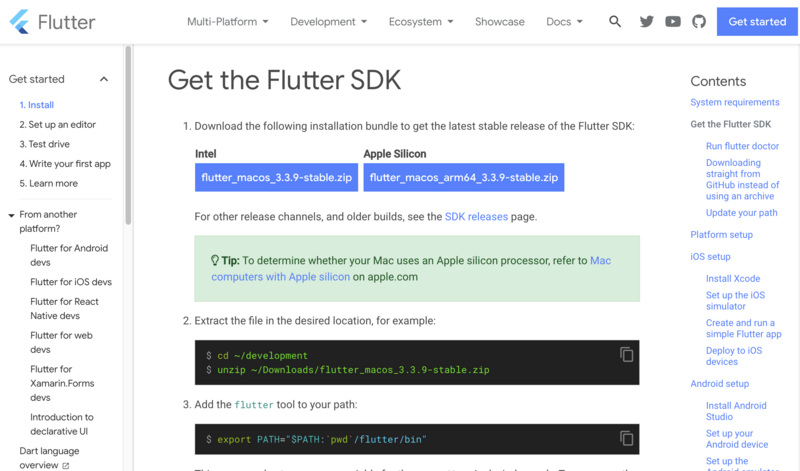Viewport: 800px width, 471px height.
Task: Select 5. Learn more in sidebar
Action: (x=48, y=183)
